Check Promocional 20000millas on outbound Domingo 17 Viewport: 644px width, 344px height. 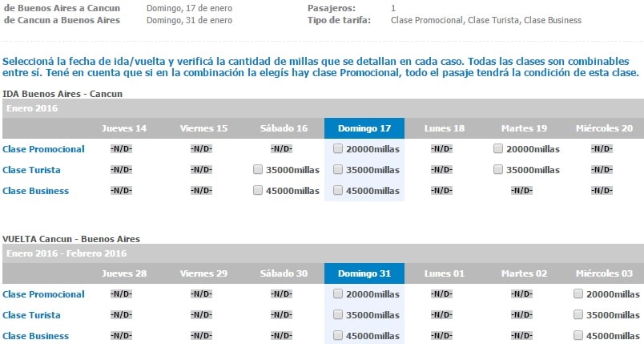(x=337, y=148)
